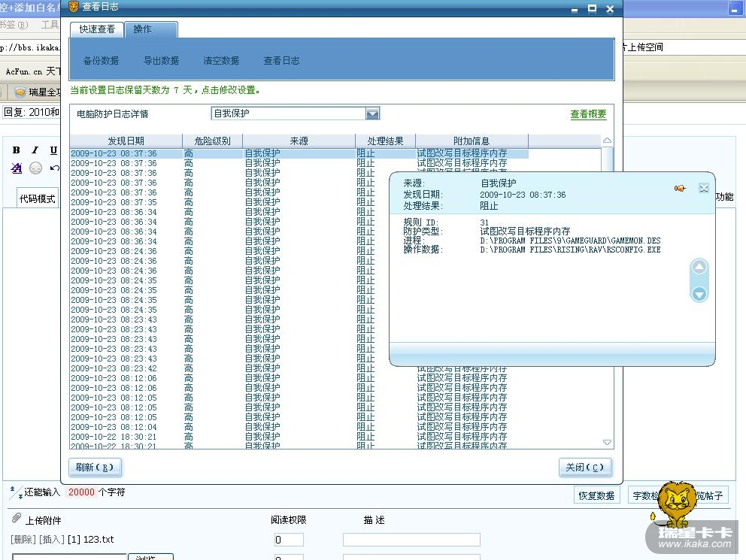Click the [插入] link for attachment 123.txt
Screen dimensions: 746x560
[52, 540]
